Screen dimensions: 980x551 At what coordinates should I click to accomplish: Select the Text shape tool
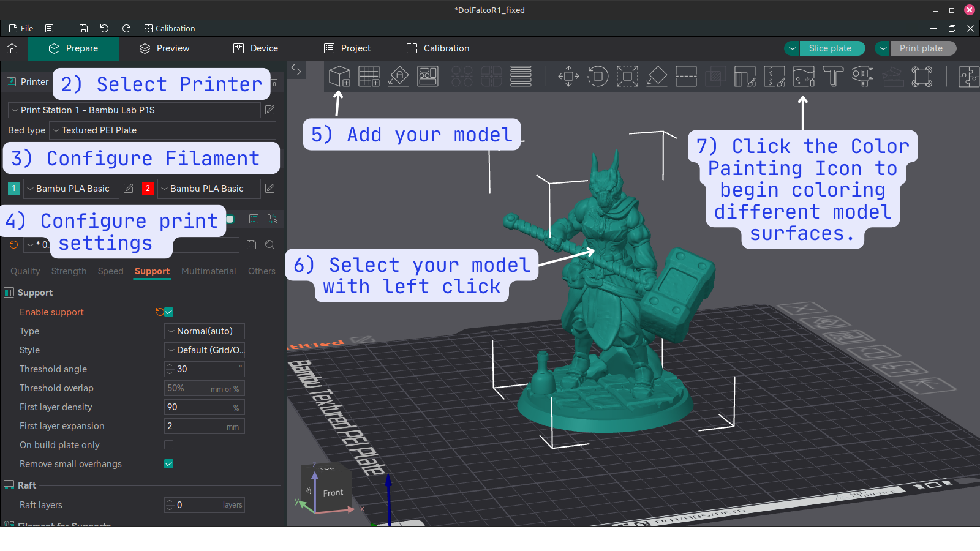point(833,77)
